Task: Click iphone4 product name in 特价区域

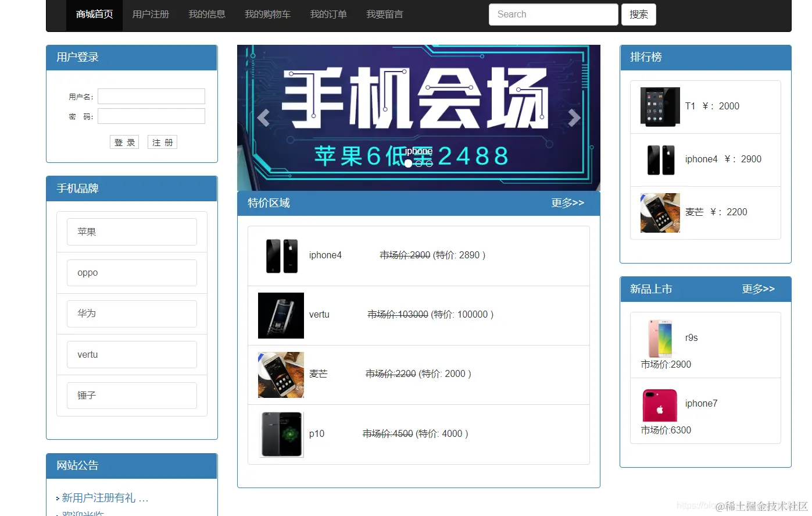Action: click(x=325, y=255)
